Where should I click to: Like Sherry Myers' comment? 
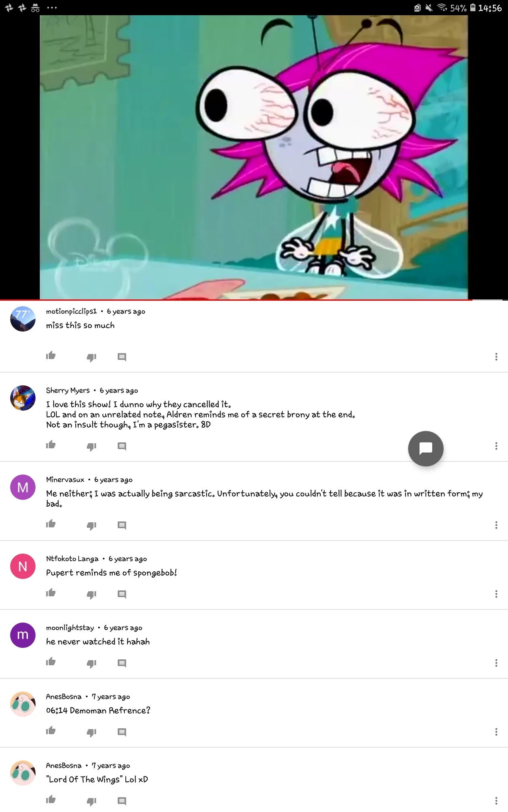pos(51,445)
